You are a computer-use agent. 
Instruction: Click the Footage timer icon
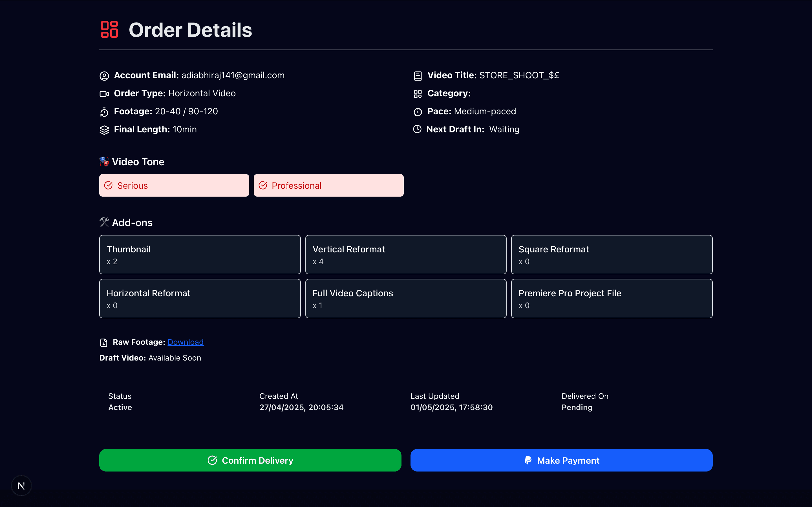[104, 112]
